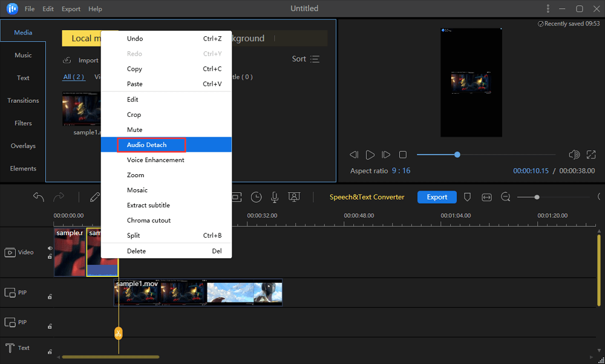
Task: Open the duration clock tool
Action: 256,197
